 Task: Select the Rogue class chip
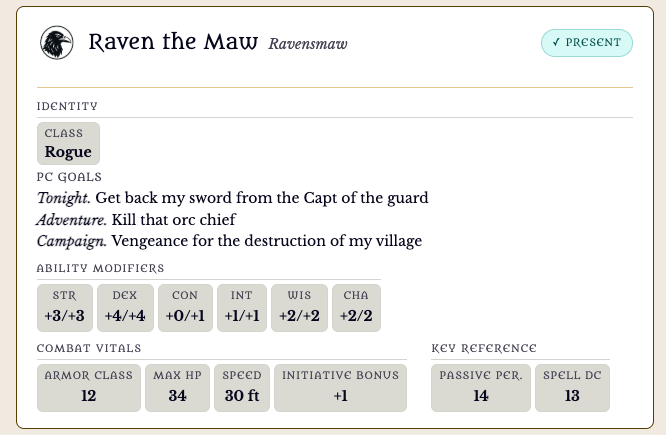pos(68,144)
